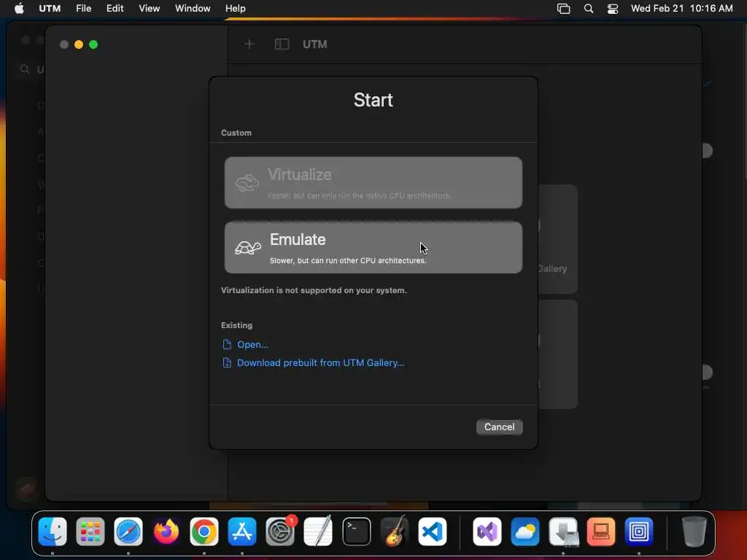Open the Help menu

pyautogui.click(x=236, y=9)
